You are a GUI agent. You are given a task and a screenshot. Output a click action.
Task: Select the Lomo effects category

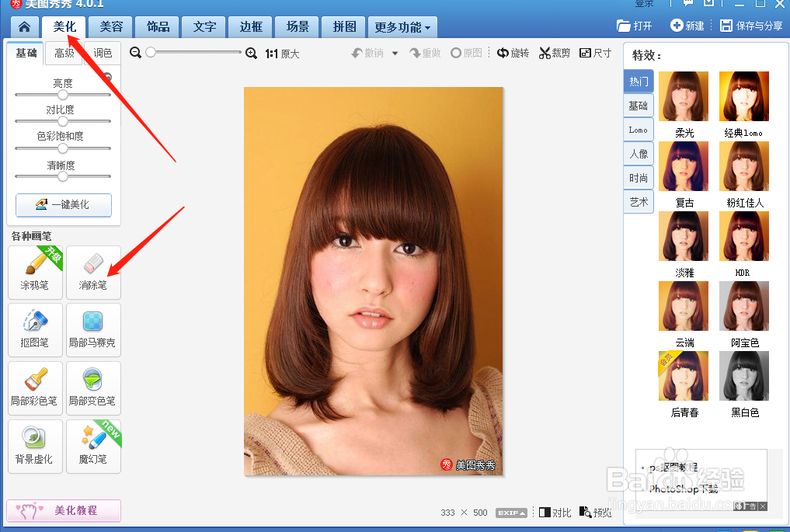(639, 130)
